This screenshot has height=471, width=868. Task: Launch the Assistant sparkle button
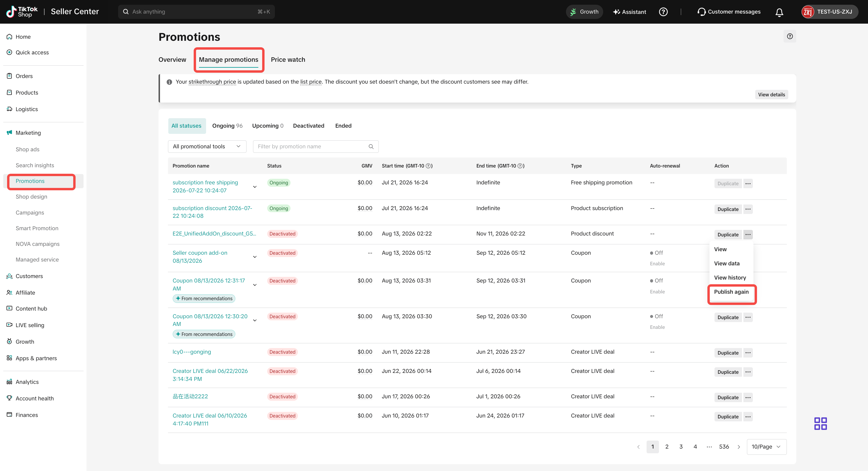(629, 12)
